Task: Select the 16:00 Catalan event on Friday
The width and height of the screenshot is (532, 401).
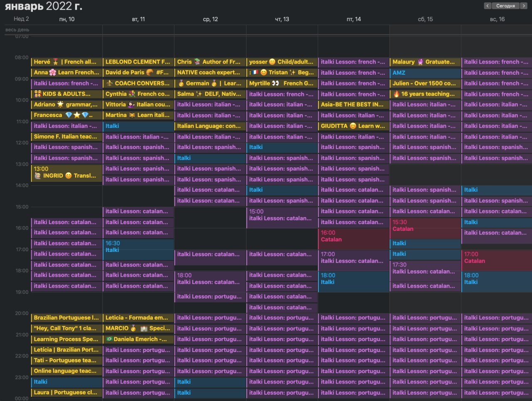Action: pos(353,239)
